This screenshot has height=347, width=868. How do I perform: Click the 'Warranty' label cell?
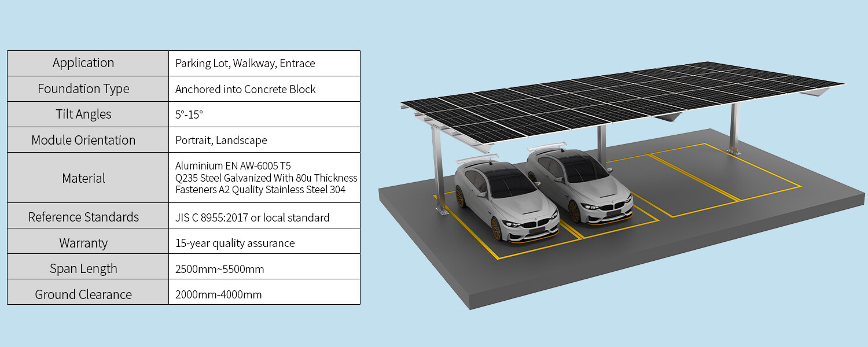click(x=88, y=241)
